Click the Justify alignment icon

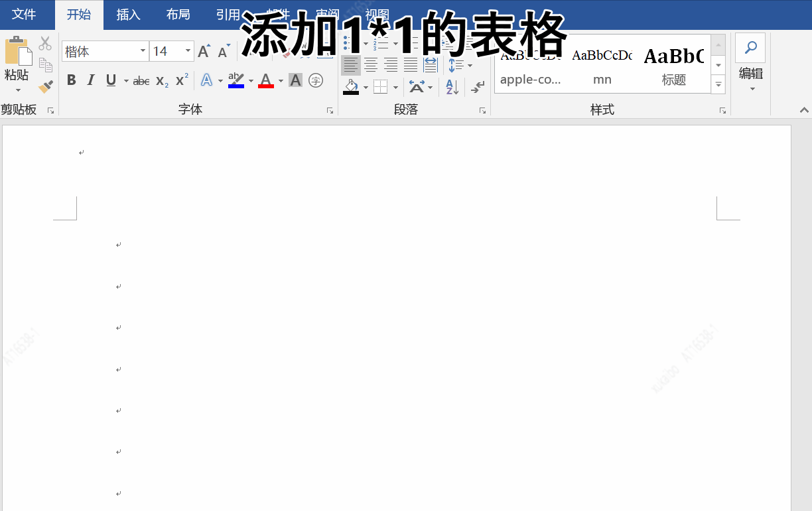pyautogui.click(x=411, y=65)
